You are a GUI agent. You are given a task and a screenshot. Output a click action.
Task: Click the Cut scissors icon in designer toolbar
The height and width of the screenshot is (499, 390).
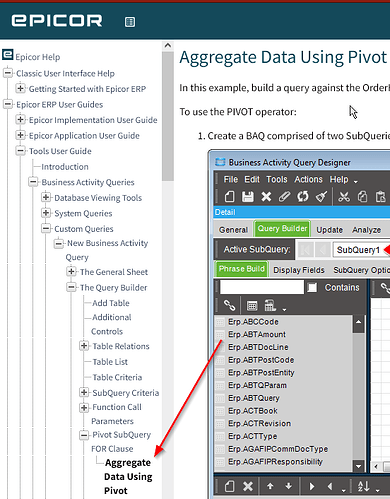pyautogui.click(x=344, y=196)
